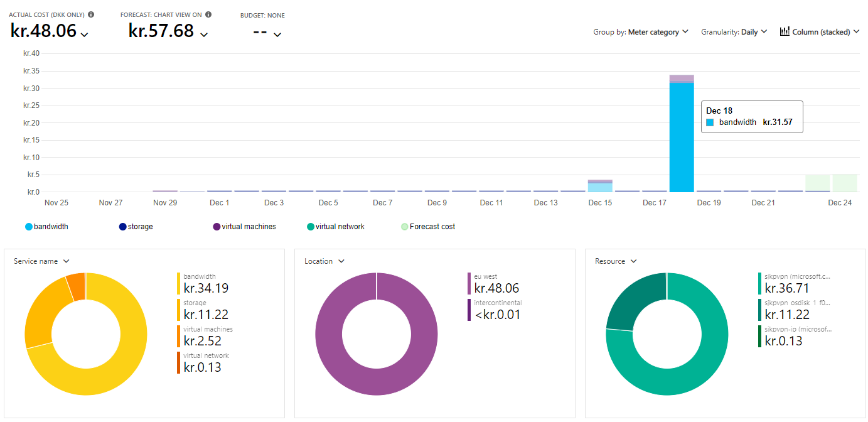
Task: Toggle the bandwidth legend series
Action: (46, 227)
